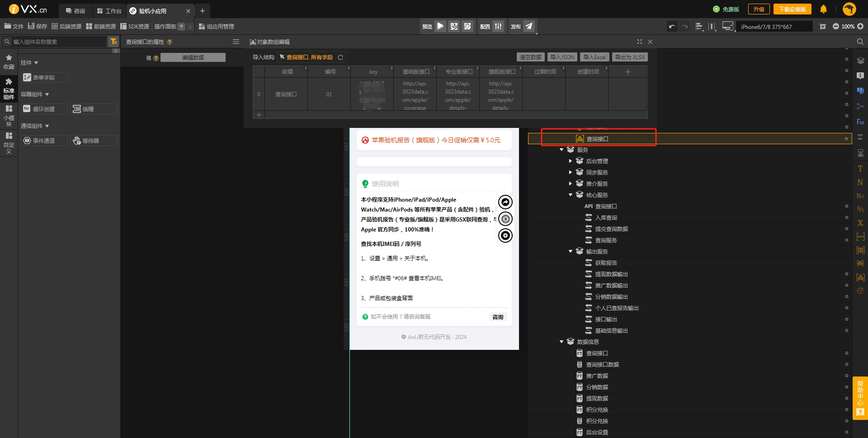
Task: Open 后端资源 menu
Action: tap(66, 27)
